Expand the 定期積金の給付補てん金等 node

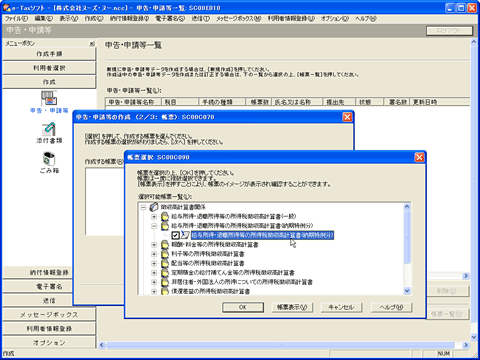pyautogui.click(x=154, y=273)
